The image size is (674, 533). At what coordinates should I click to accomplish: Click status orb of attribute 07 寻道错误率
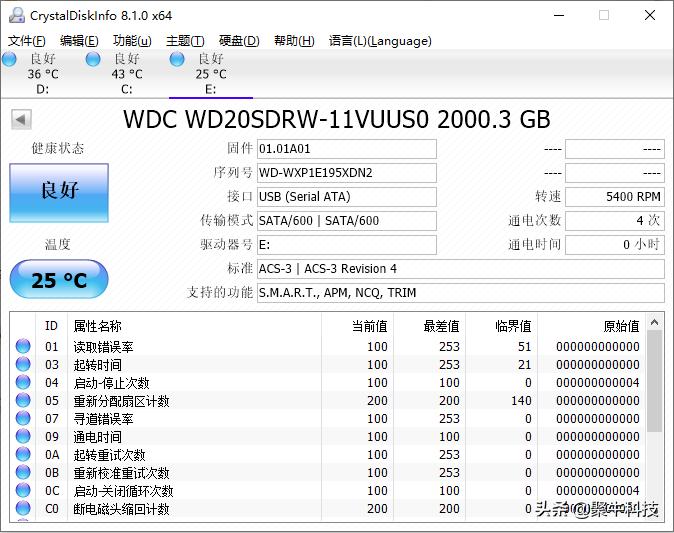point(23,418)
